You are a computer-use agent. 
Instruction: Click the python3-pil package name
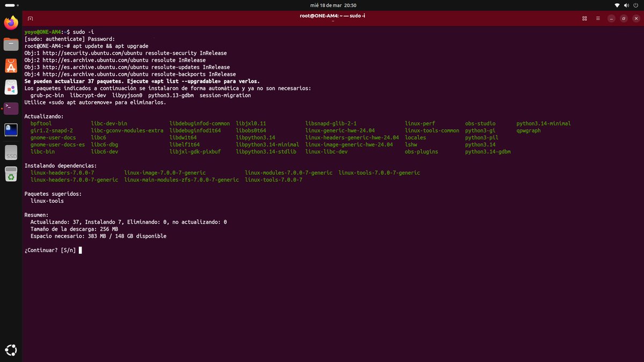tap(482, 138)
